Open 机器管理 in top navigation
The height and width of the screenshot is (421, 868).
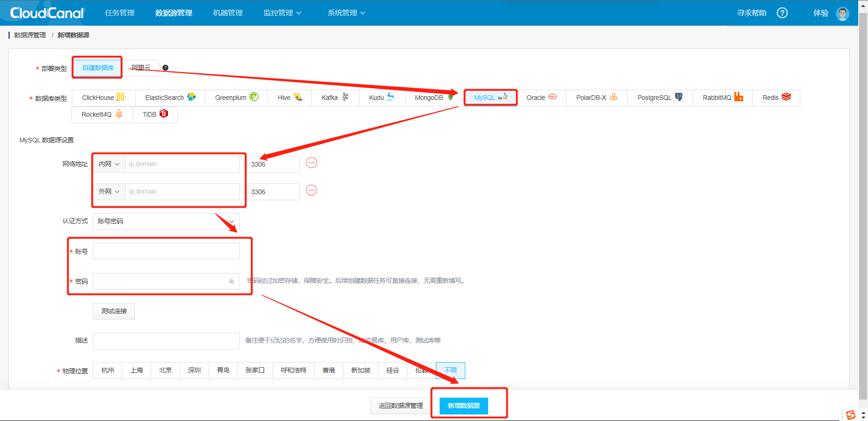click(228, 13)
